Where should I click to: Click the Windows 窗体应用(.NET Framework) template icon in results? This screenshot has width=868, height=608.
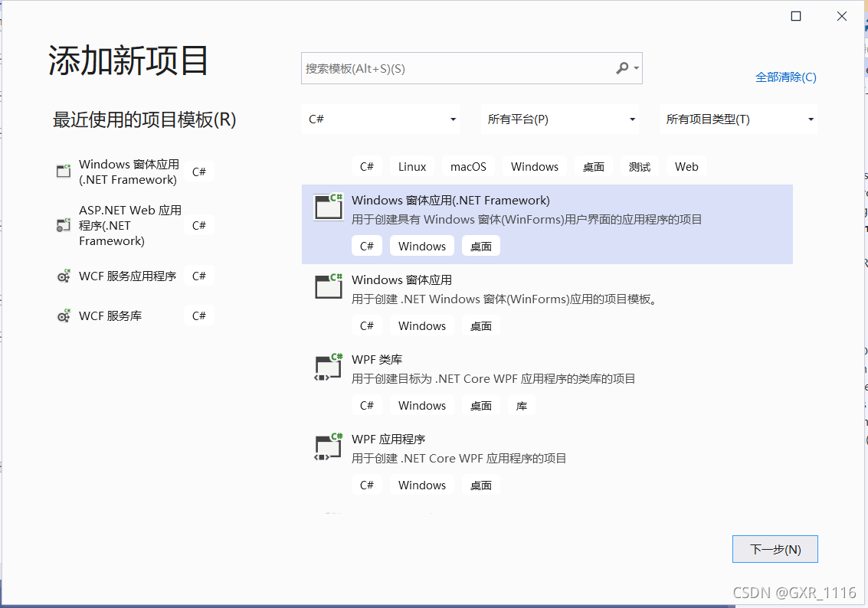point(328,207)
